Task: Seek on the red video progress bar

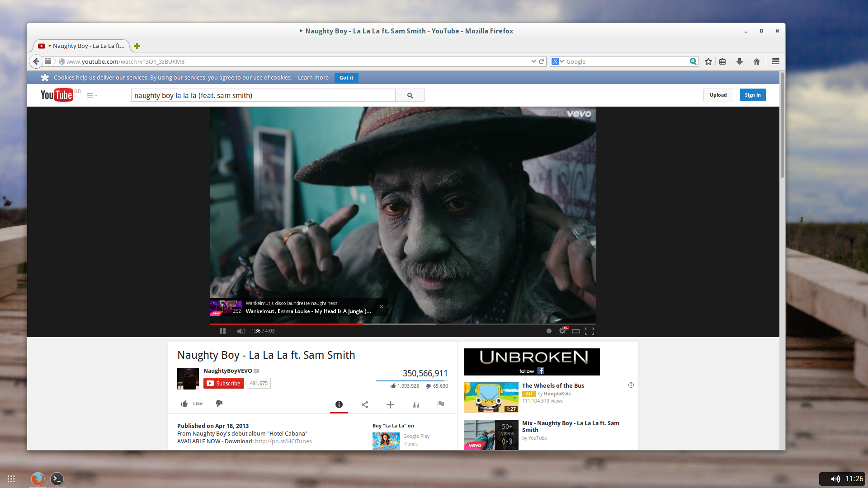Action: coord(286,324)
